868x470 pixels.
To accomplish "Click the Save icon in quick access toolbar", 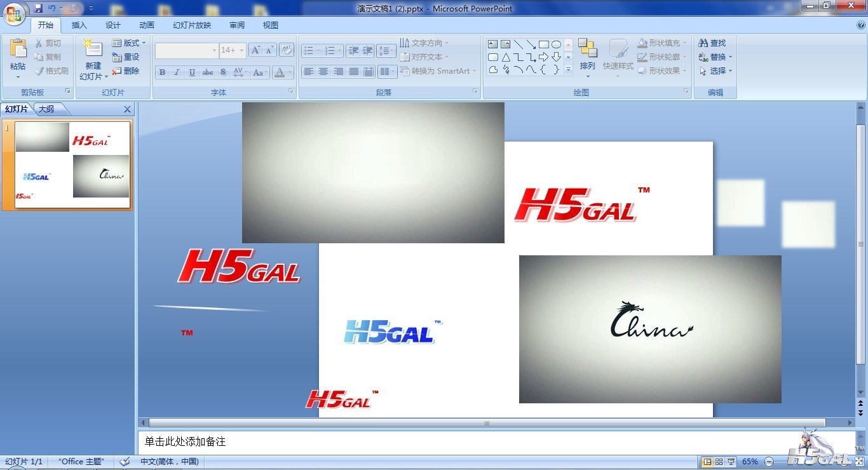I will point(38,8).
